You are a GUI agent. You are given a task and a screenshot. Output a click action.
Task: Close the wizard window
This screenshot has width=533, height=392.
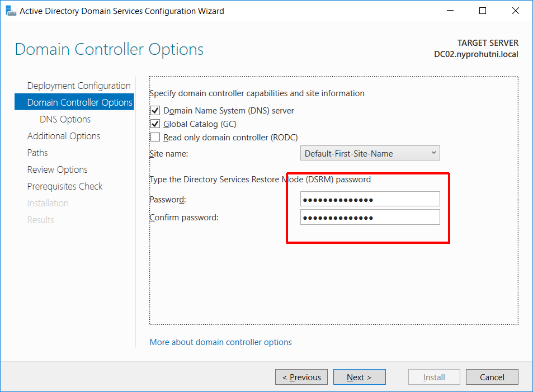(x=515, y=11)
